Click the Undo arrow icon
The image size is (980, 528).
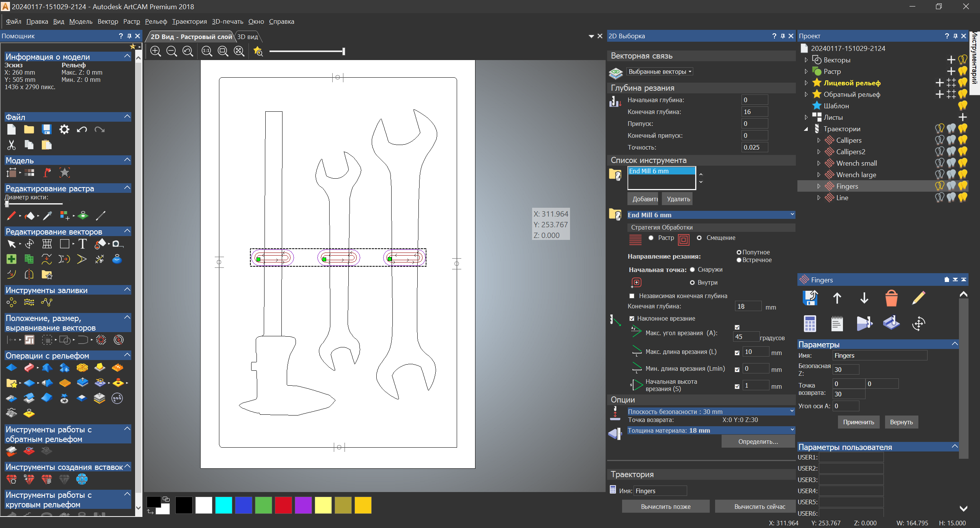click(82, 129)
